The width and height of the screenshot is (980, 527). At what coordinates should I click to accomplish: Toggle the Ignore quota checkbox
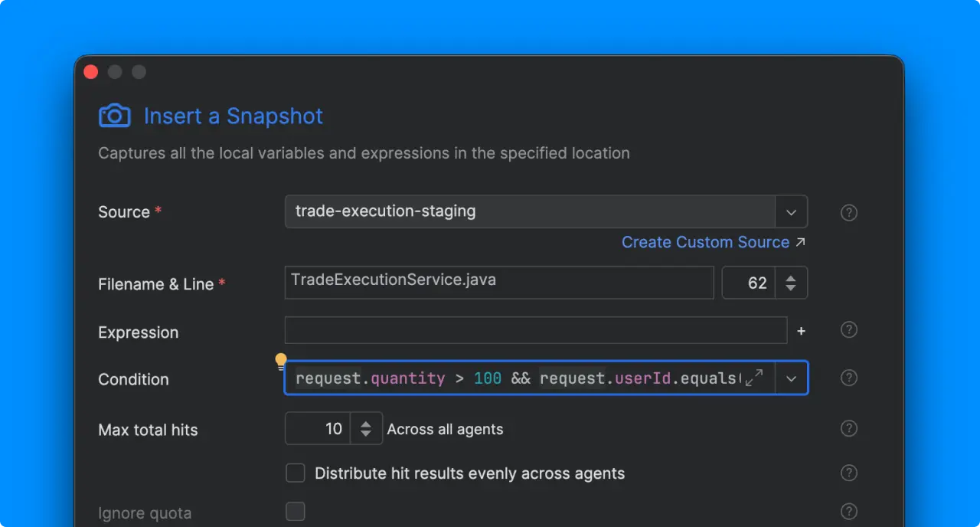(x=296, y=512)
